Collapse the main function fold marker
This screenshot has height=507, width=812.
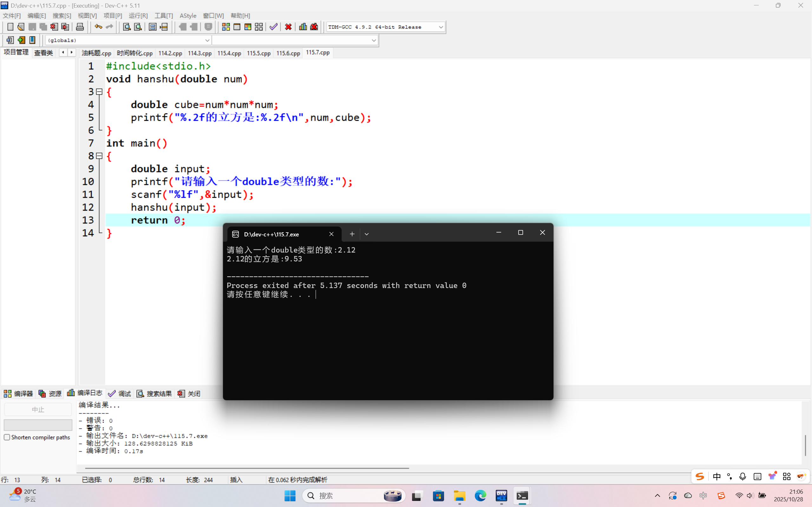click(x=99, y=156)
